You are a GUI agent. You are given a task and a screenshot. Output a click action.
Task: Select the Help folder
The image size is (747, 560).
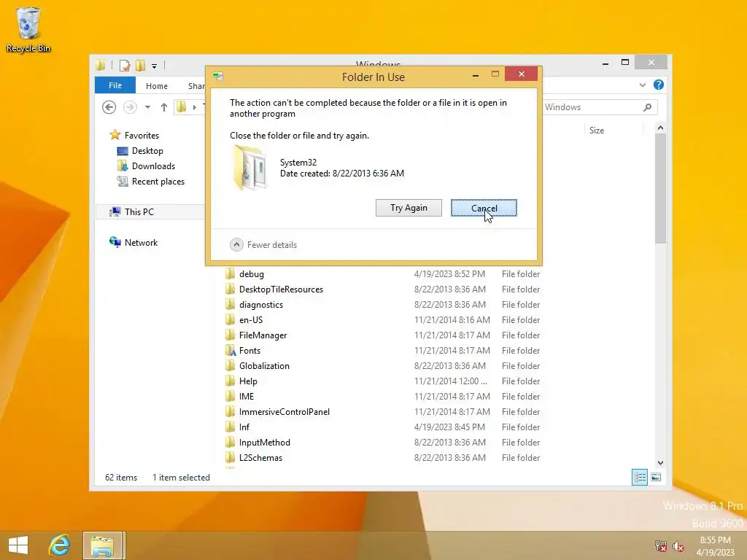[x=248, y=381]
